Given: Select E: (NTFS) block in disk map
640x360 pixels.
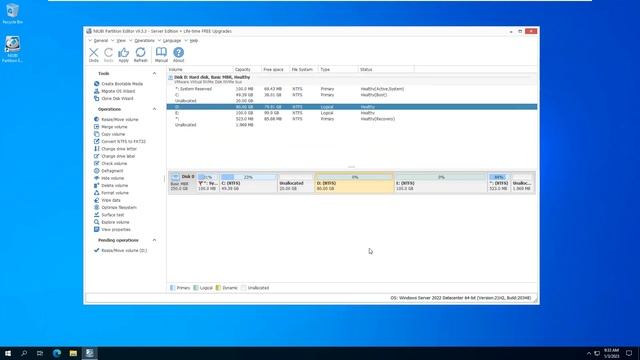Looking at the screenshot, I should [441, 183].
